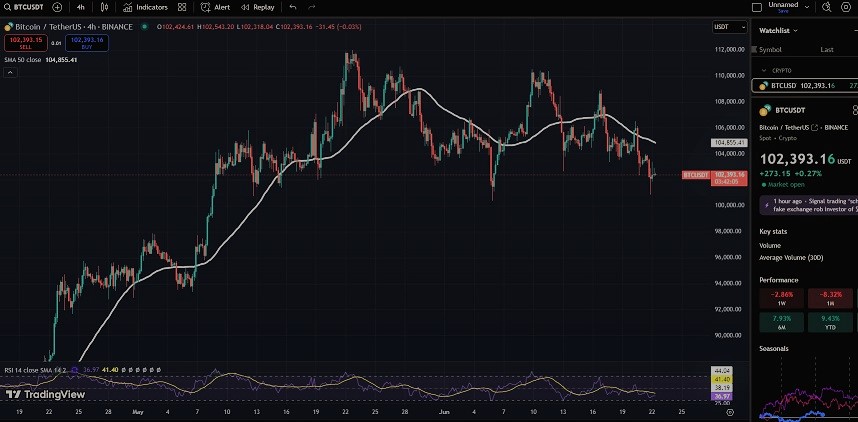The width and height of the screenshot is (858, 422).
Task: Open the 4h timeframe selector
Action: [81, 7]
